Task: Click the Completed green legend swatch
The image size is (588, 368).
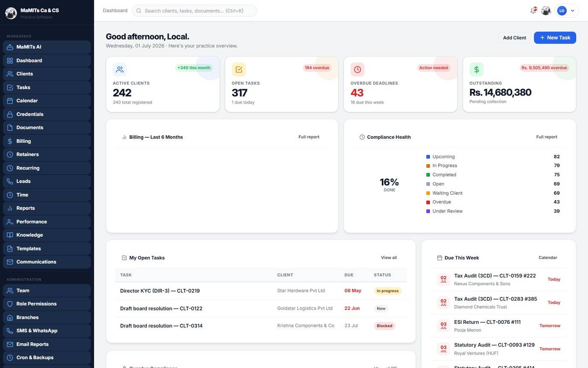Action: 428,175
